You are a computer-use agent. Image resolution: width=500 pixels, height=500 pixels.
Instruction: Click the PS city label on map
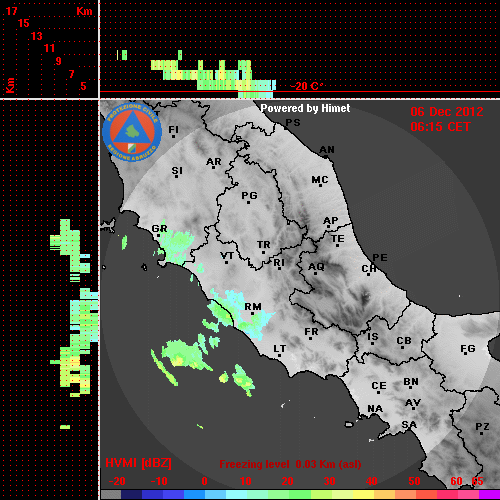293,123
